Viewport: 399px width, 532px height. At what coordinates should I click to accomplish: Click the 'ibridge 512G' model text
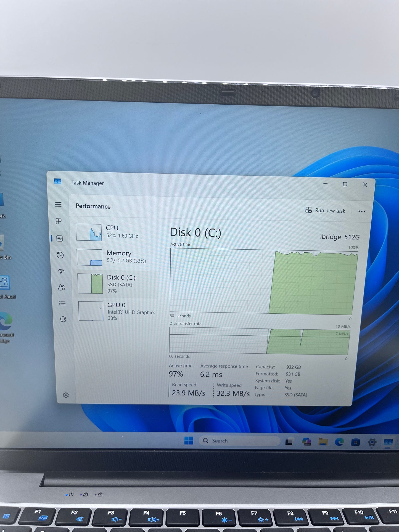pyautogui.click(x=340, y=237)
